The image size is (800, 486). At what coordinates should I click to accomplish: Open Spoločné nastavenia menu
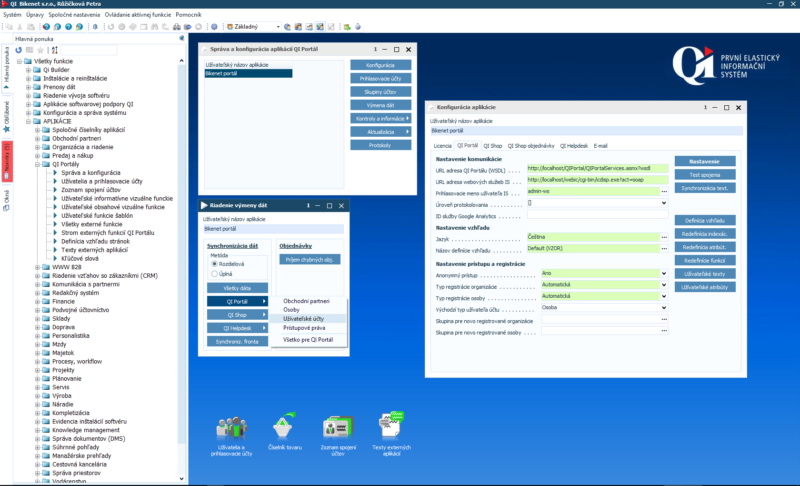tap(74, 15)
